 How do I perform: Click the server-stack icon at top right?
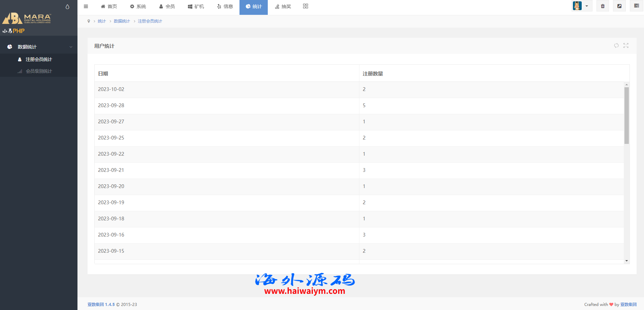click(636, 6)
